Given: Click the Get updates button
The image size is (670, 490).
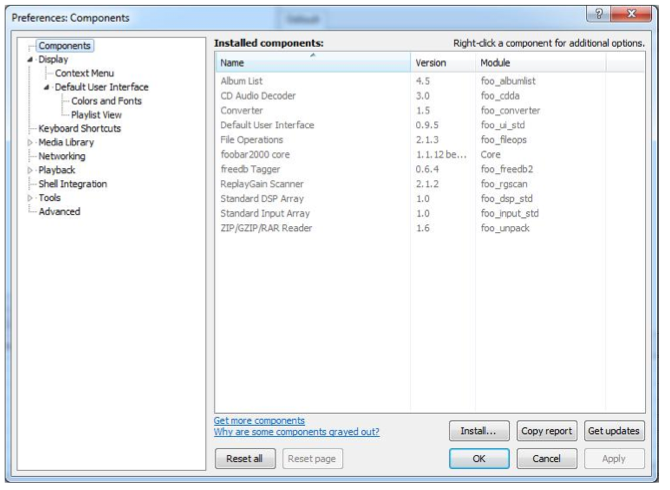Looking at the screenshot, I should [614, 431].
